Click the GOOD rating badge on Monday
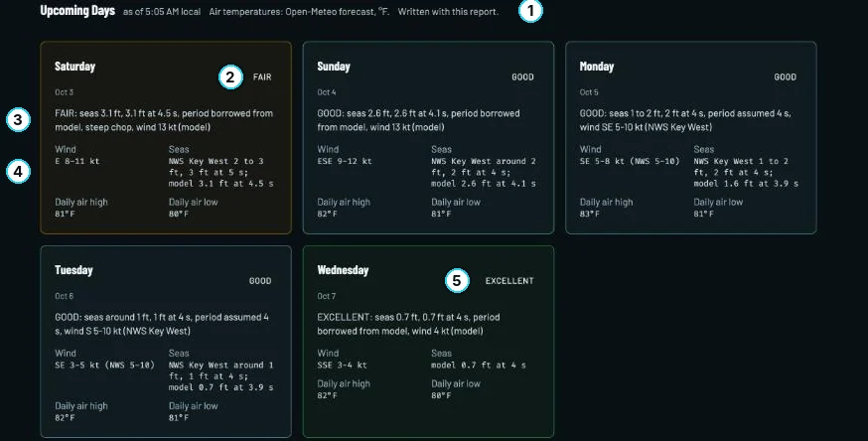The width and height of the screenshot is (868, 441). (785, 76)
